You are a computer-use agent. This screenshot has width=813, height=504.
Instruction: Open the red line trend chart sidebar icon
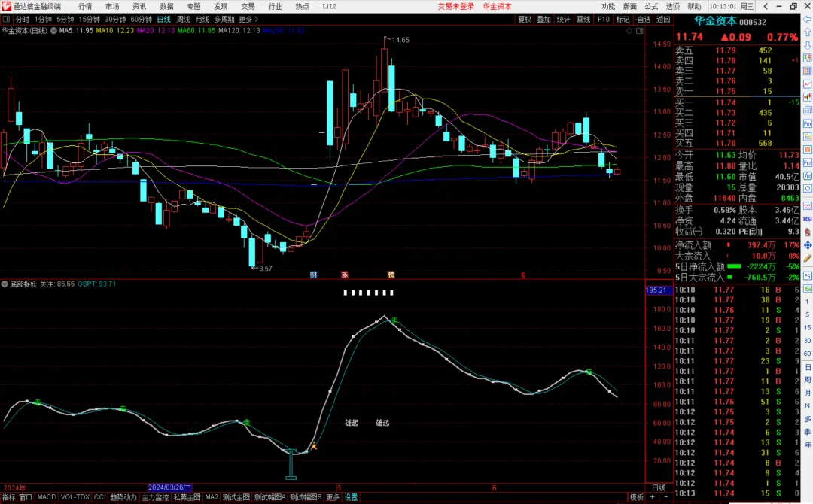[807, 84]
